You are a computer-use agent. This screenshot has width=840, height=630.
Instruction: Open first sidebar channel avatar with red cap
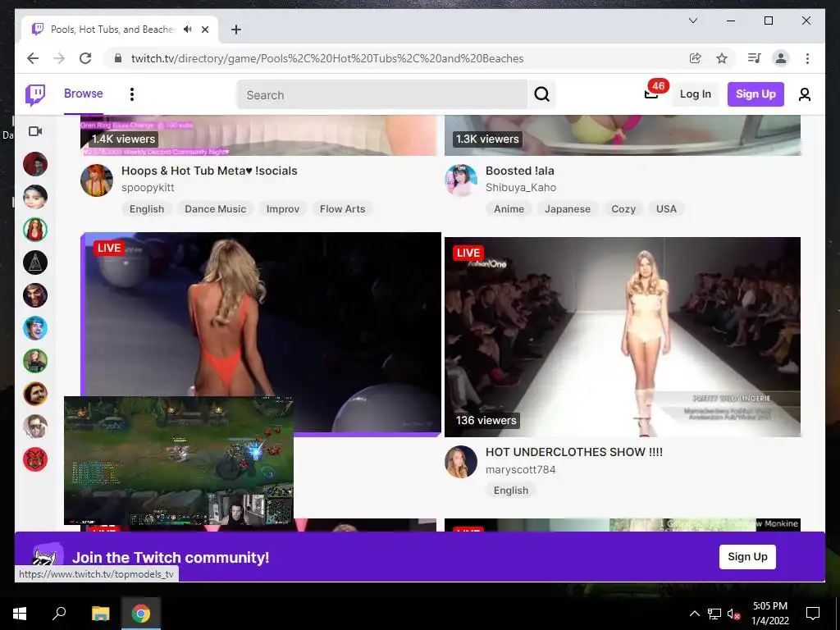click(x=35, y=164)
